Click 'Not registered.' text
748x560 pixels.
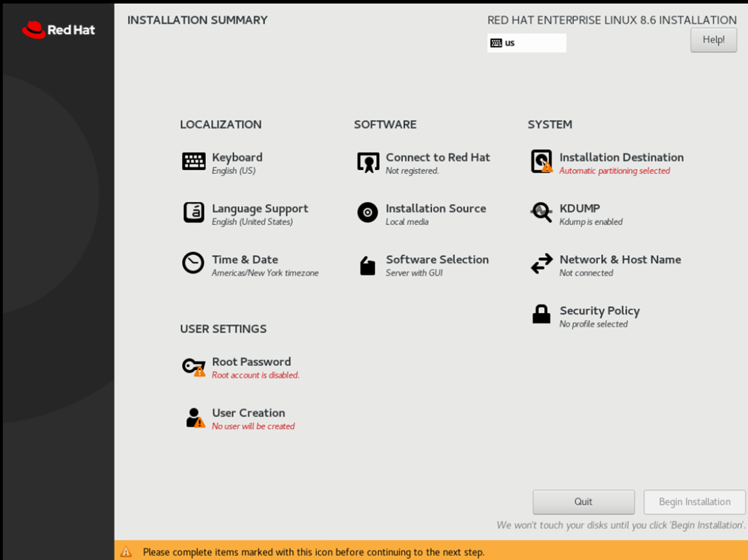tap(412, 171)
